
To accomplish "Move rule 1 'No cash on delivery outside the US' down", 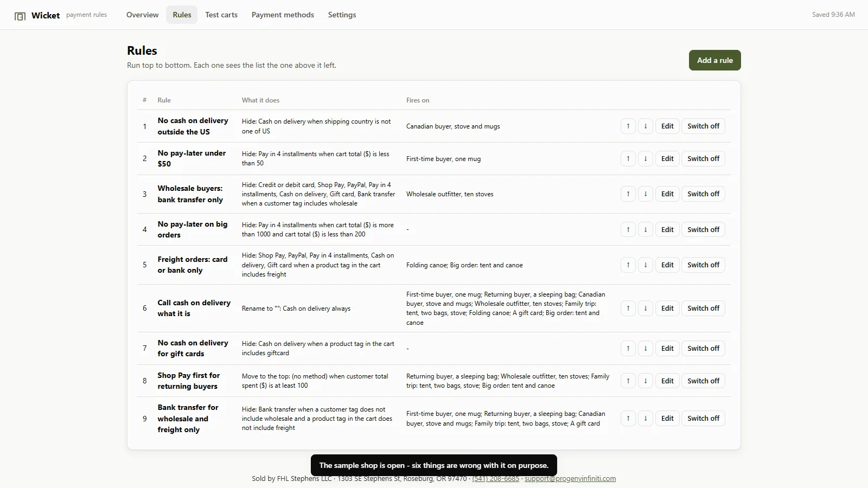I will 645,126.
